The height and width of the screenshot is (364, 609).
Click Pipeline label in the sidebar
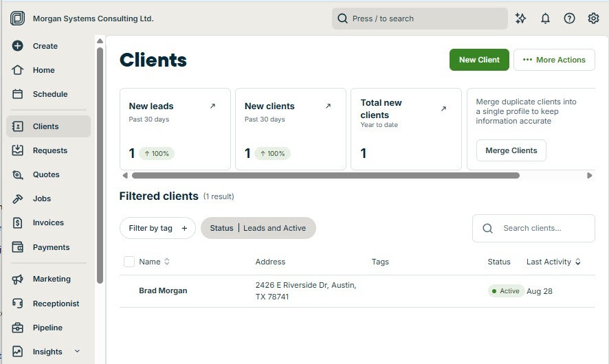click(x=47, y=328)
